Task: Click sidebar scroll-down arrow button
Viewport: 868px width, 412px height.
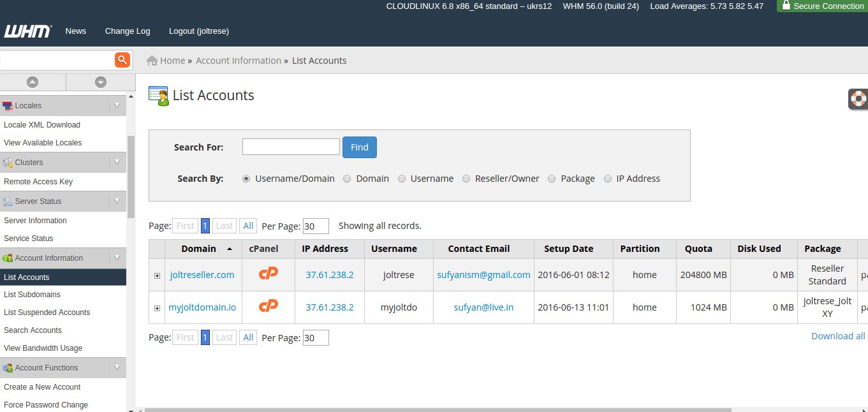Action: (100, 82)
